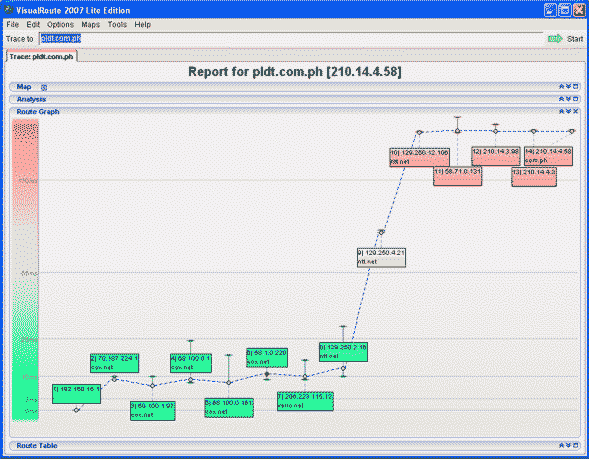The height and width of the screenshot is (460, 589).
Task: Click hop 4 green label box
Action: [191, 363]
